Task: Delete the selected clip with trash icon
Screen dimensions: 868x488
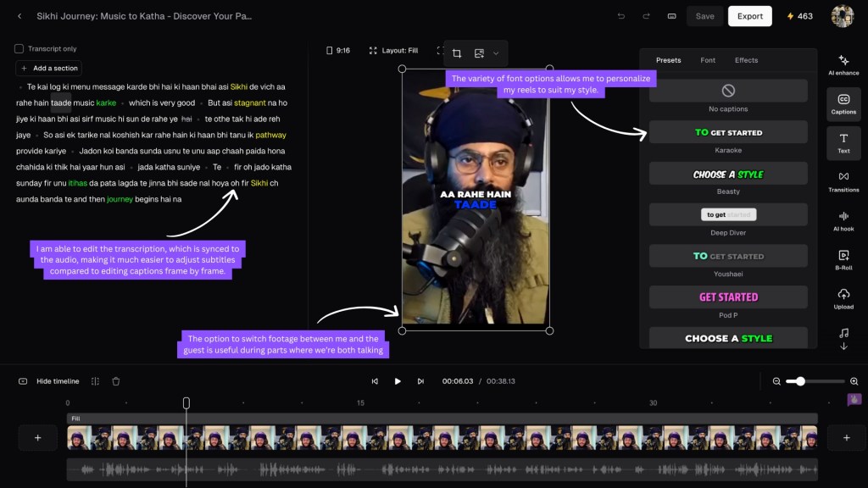Action: 116,381
